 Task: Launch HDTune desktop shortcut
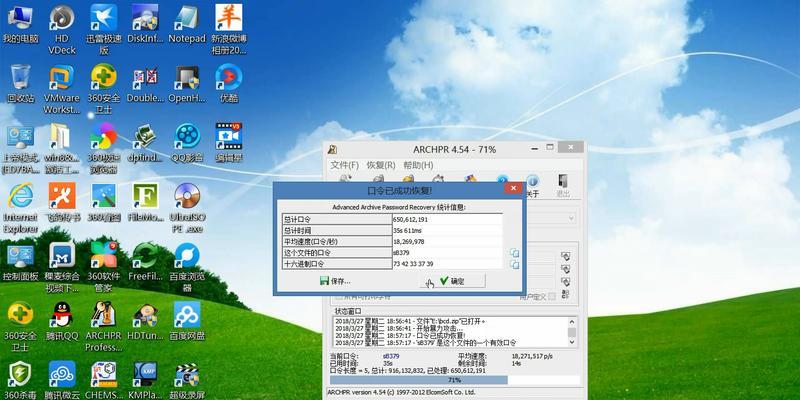point(145,321)
